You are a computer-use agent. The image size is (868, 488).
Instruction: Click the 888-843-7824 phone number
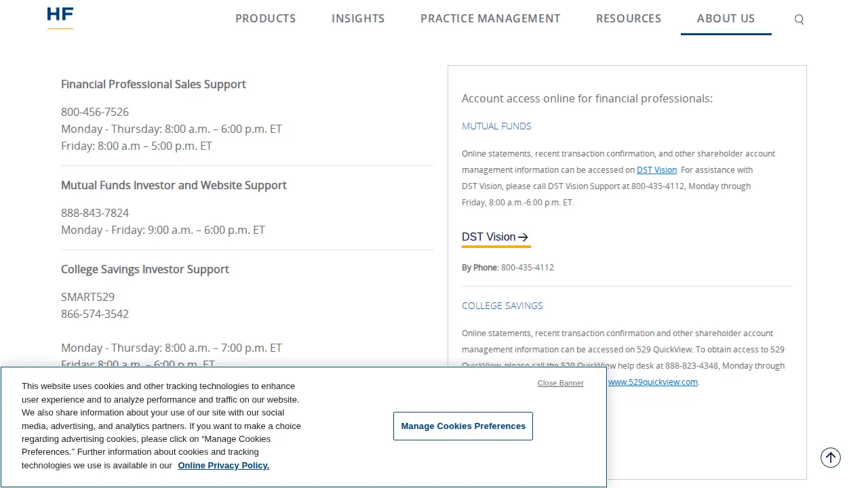[x=95, y=213]
